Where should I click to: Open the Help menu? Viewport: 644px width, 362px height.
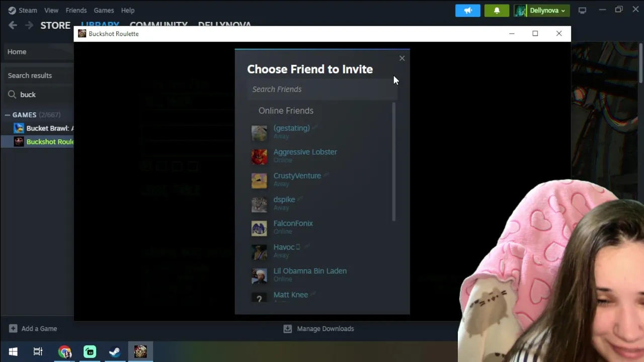tap(128, 10)
